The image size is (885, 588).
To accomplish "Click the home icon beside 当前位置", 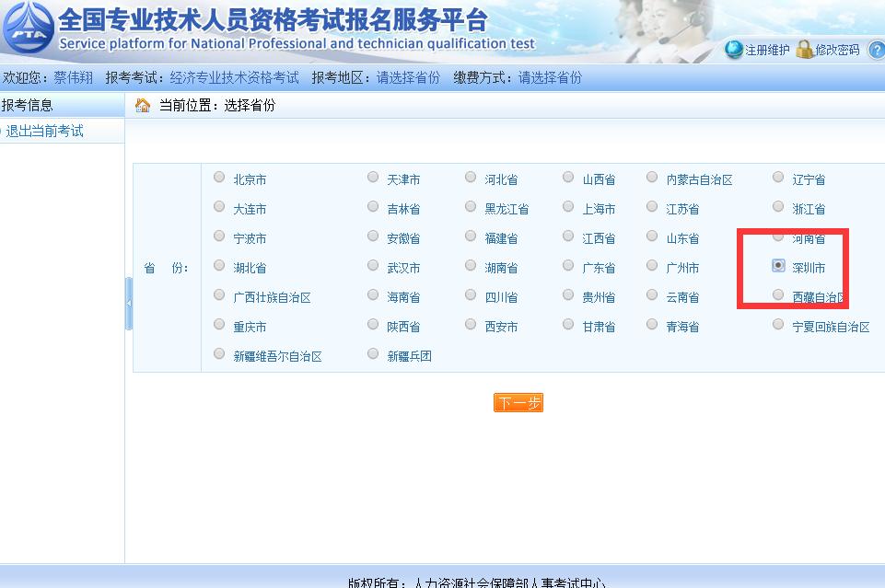I will (142, 106).
